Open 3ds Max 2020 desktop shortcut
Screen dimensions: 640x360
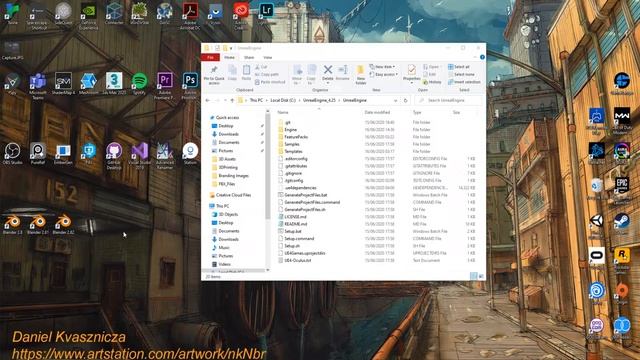pos(114,84)
